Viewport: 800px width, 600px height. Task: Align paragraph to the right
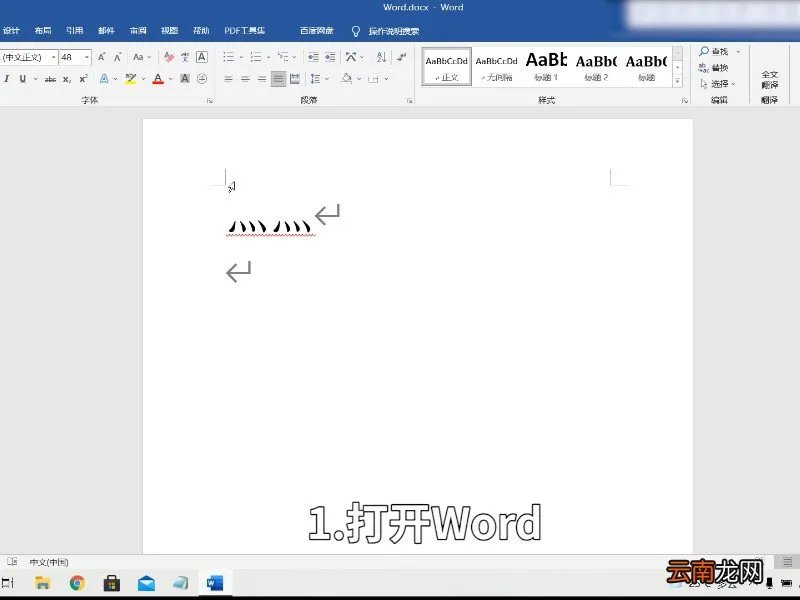pyautogui.click(x=262, y=79)
